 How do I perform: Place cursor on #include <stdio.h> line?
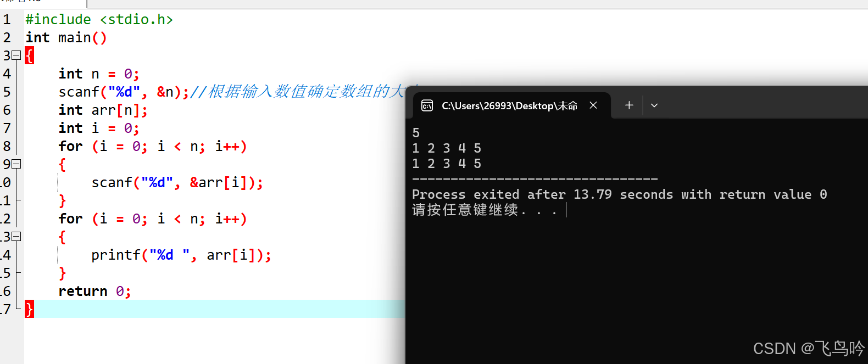99,20
